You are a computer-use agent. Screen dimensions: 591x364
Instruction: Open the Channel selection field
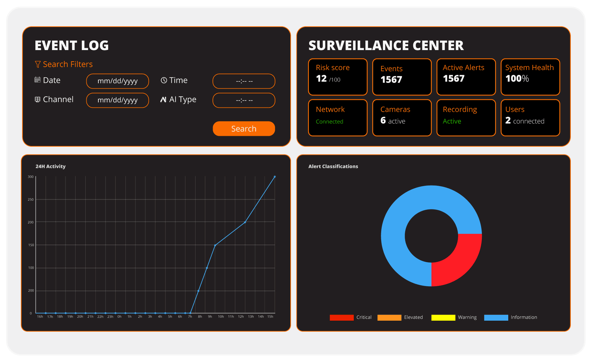pos(117,100)
